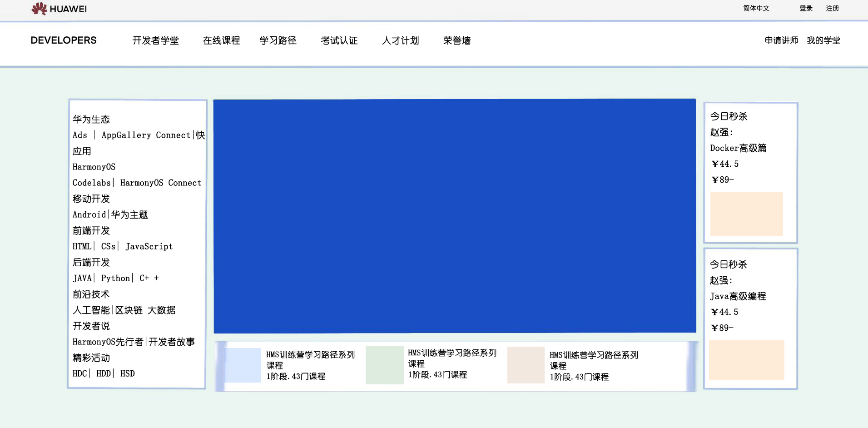Click the 登录 link
Viewport: 868px width, 428px height.
pyautogui.click(x=806, y=8)
